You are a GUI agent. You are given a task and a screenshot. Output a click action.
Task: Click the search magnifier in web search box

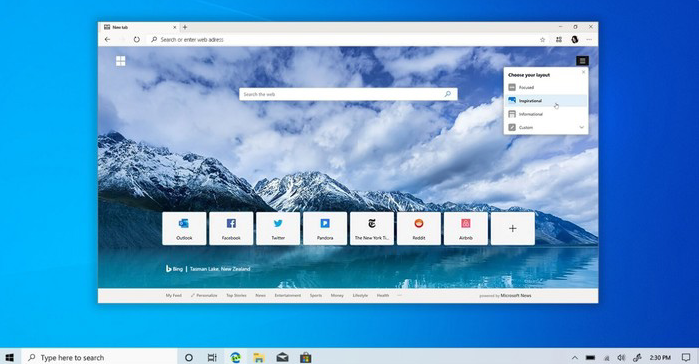tap(448, 94)
